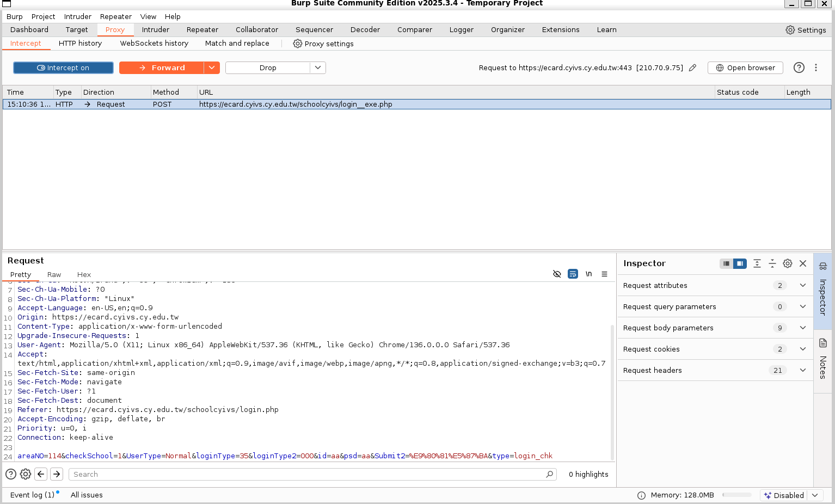Viewport: 835px width, 504px height.
Task: Switch to the Collaborator tab
Action: pyautogui.click(x=257, y=30)
